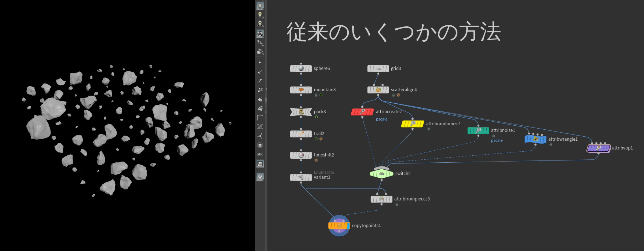644x251 pixels.
Task: Select the variant3 node icon
Action: click(x=301, y=177)
